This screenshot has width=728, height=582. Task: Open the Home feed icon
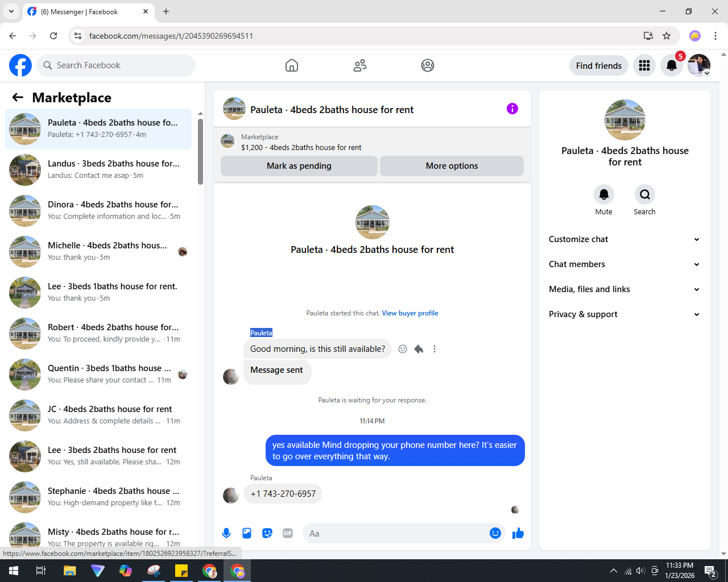coord(292,65)
